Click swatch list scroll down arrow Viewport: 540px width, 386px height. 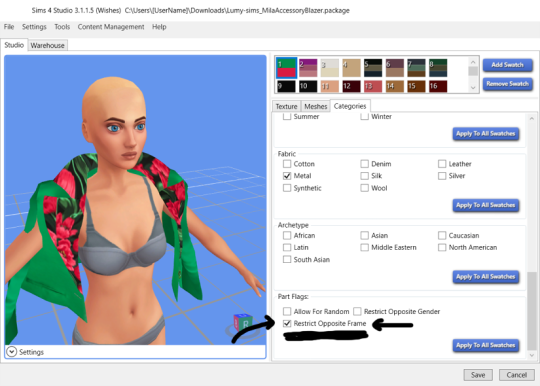click(x=473, y=87)
